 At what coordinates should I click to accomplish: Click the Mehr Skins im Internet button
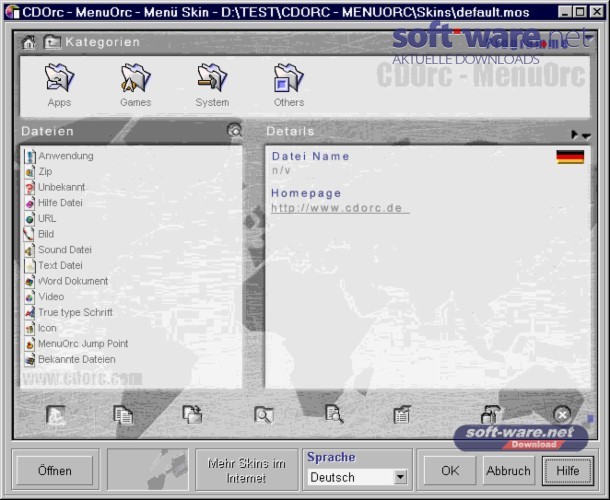(x=247, y=470)
